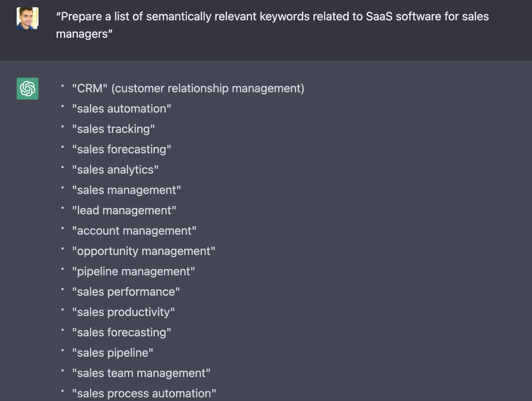Click the "sales management" list item
The image size is (532, 401).
pyautogui.click(x=126, y=190)
